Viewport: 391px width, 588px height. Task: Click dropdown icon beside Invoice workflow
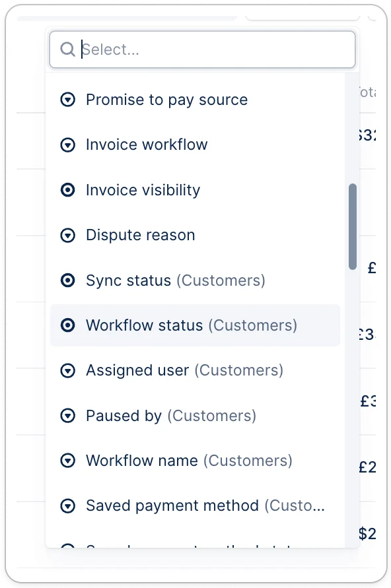tap(67, 145)
